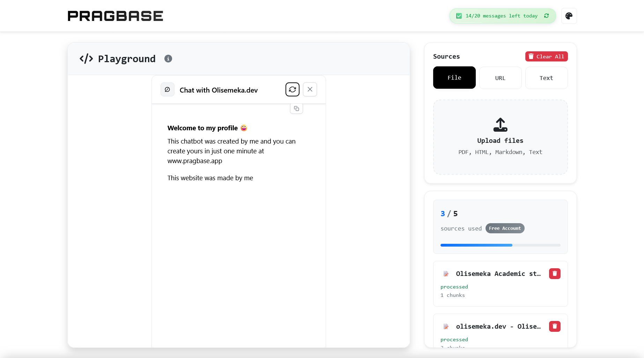The height and width of the screenshot is (358, 644).
Task: Copy the welcome message
Action: [296, 109]
